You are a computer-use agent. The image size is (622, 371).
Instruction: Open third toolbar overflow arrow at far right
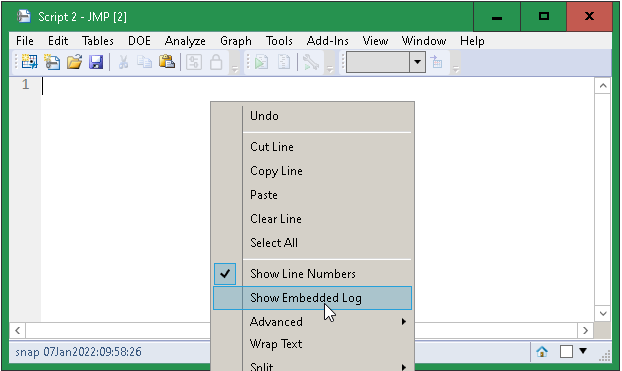click(456, 69)
